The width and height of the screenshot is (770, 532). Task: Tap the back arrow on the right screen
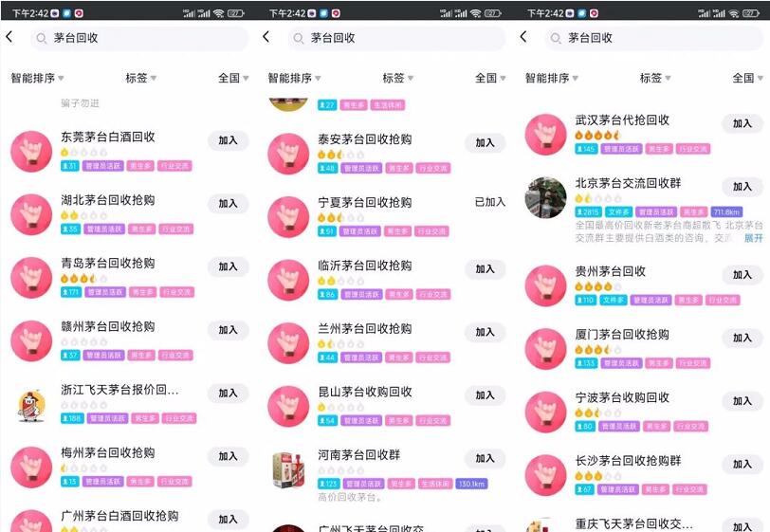(523, 37)
